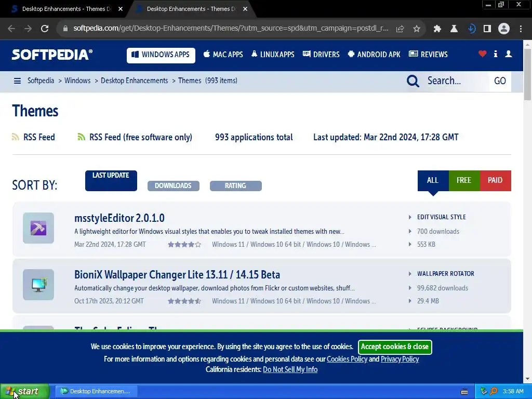Open the extensions puzzle icon
The image size is (532, 399).
437,29
